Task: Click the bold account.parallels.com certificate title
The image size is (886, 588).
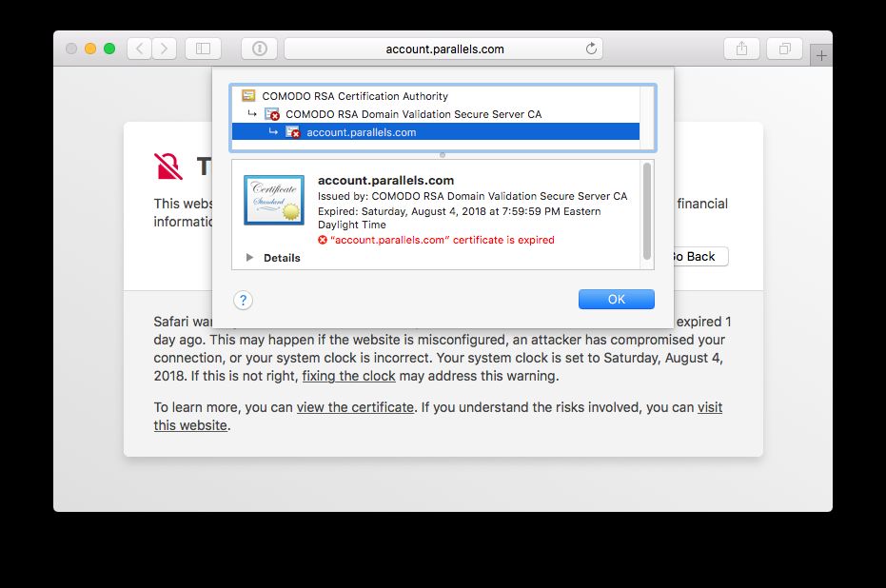Action: (386, 180)
